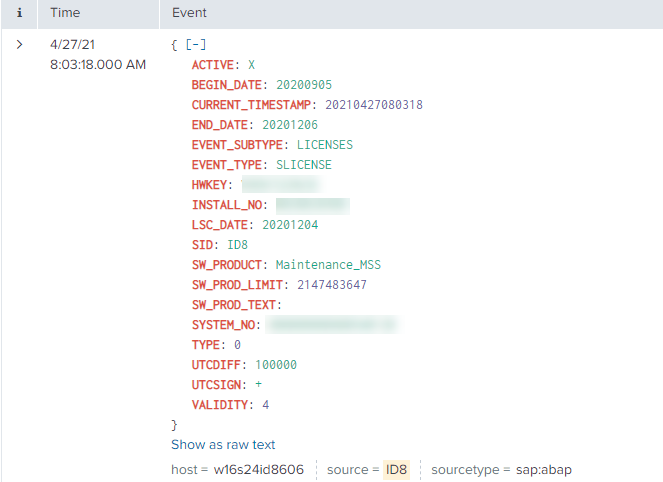Click the Event column header
663x482 pixels.
point(189,15)
